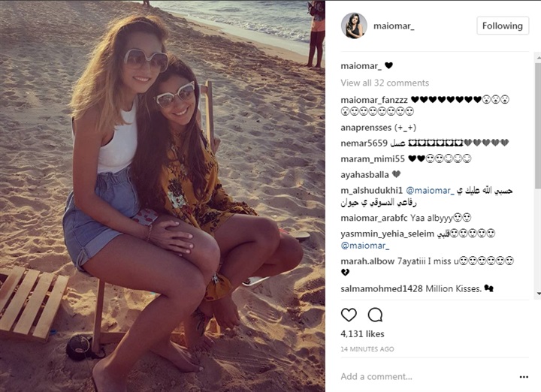Screen dimensions: 541x392
Task: Visit anaprensses commenter profile
Action: (x=366, y=128)
